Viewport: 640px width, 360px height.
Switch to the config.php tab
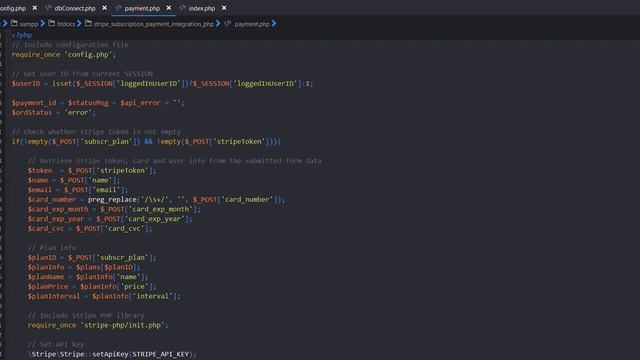13,8
